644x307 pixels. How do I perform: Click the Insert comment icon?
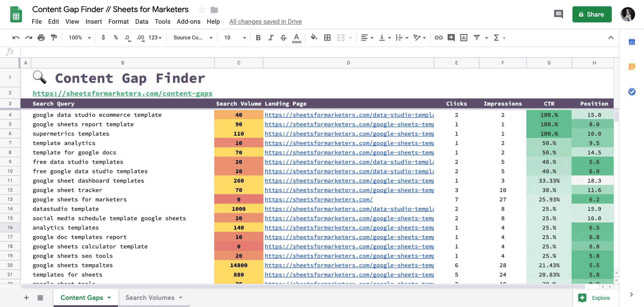click(451, 38)
